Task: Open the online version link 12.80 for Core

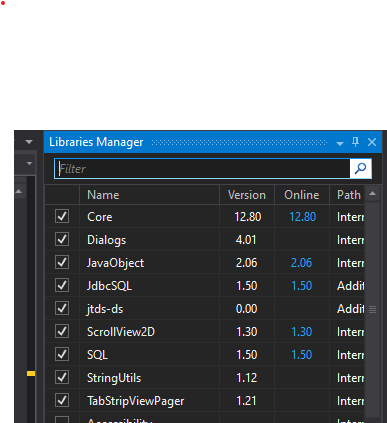Action: [302, 217]
